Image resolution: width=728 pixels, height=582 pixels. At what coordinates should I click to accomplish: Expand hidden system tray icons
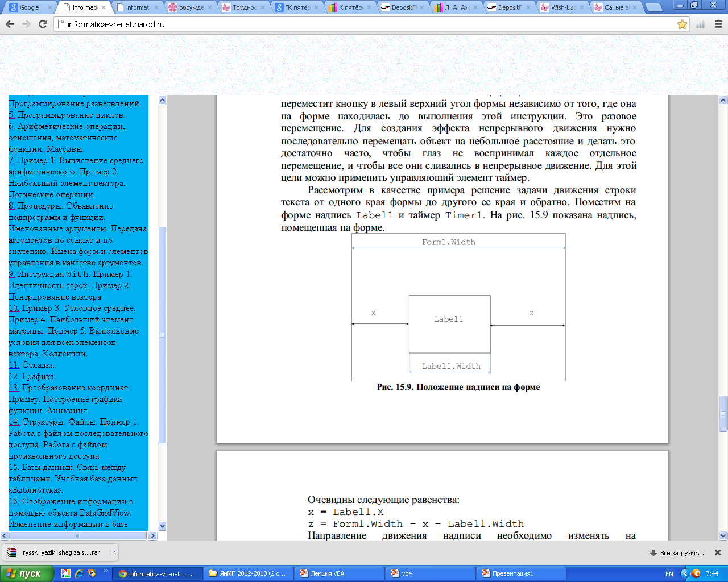pyautogui.click(x=685, y=574)
